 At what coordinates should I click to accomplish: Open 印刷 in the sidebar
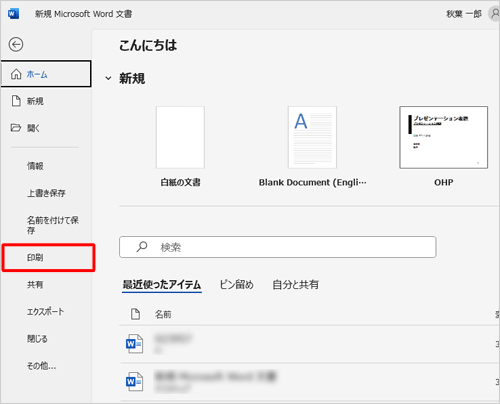pyautogui.click(x=48, y=257)
